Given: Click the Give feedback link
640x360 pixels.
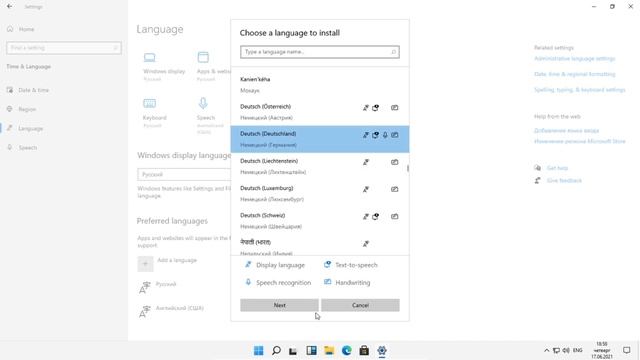Looking at the screenshot, I should 564,180.
